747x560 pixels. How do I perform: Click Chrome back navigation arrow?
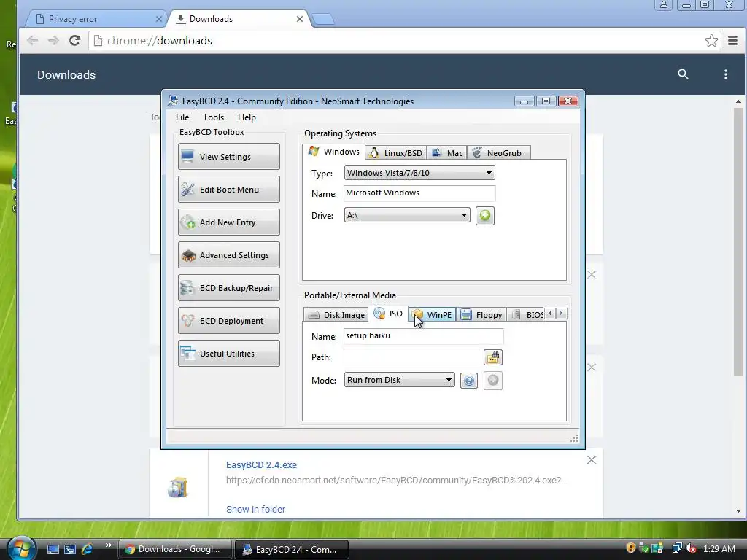(32, 41)
